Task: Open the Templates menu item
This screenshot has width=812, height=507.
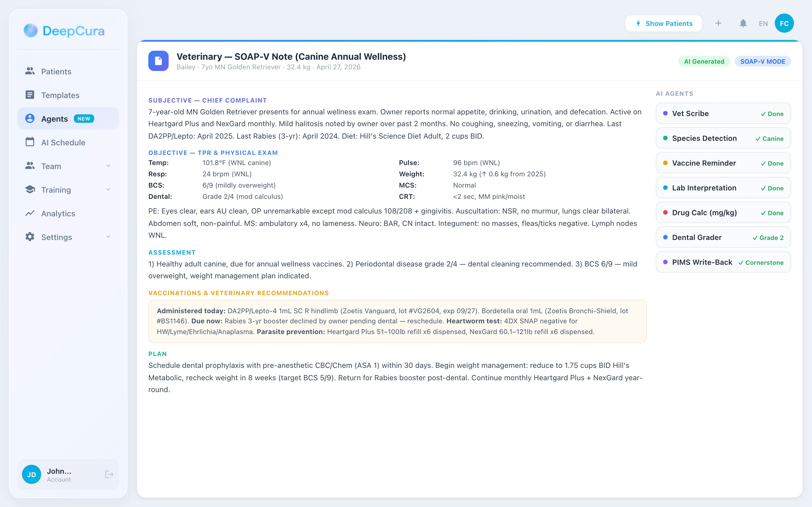Action: (60, 95)
